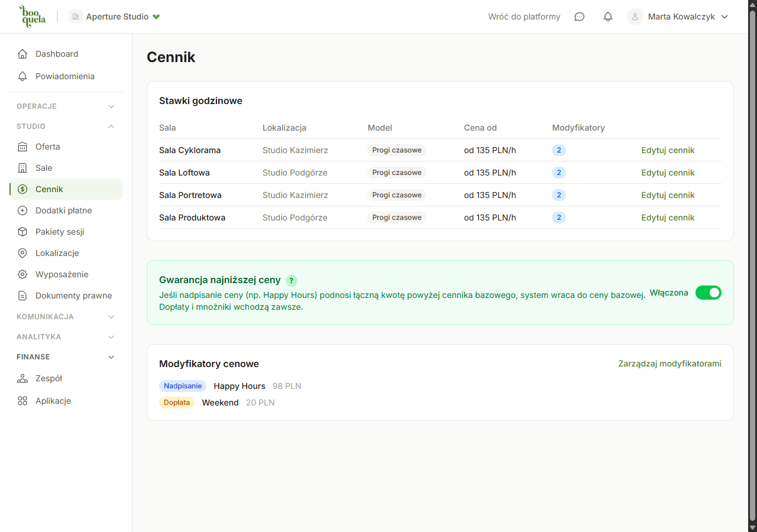Click the Dashboard home icon
The image size is (757, 532).
pos(22,54)
